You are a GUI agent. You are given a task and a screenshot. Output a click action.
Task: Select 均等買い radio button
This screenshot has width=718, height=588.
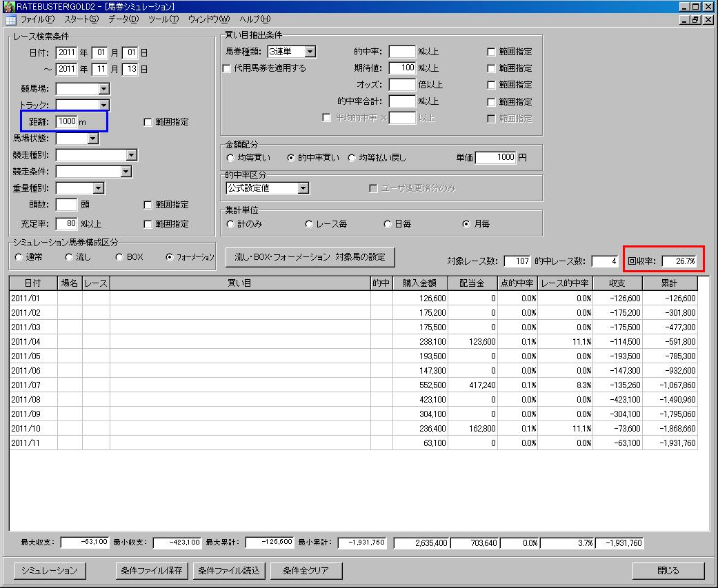tap(230, 158)
